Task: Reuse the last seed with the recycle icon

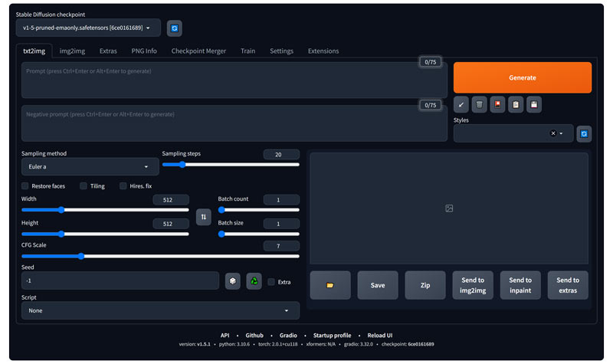Action: (254, 281)
